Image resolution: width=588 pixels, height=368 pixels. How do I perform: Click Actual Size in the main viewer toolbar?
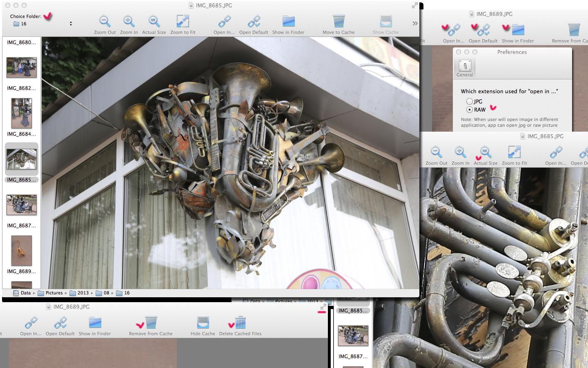(x=154, y=22)
